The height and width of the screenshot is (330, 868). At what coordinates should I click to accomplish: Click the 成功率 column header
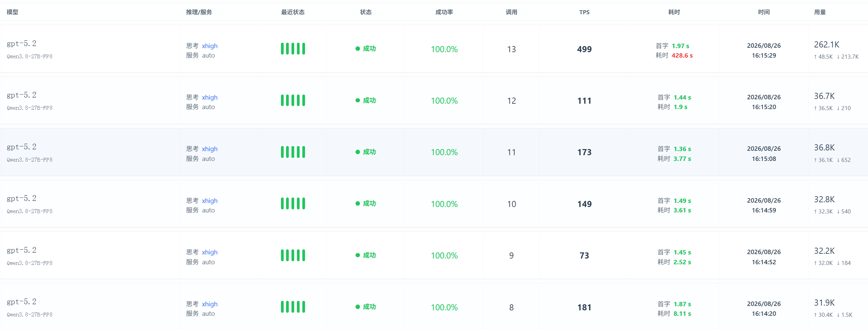(444, 12)
